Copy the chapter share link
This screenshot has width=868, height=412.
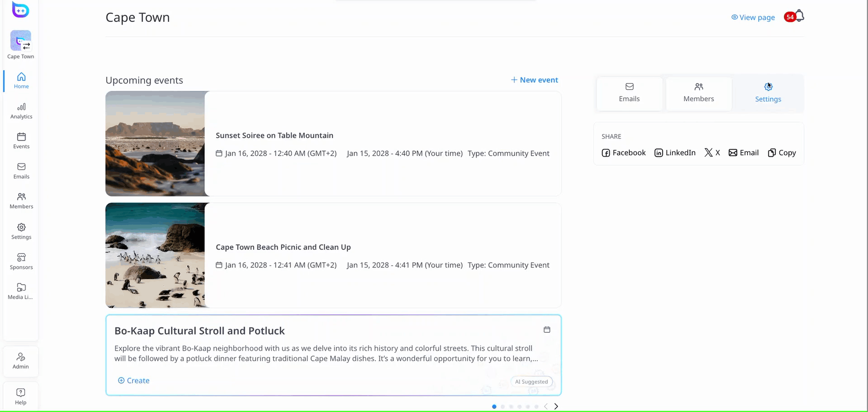[x=782, y=153]
